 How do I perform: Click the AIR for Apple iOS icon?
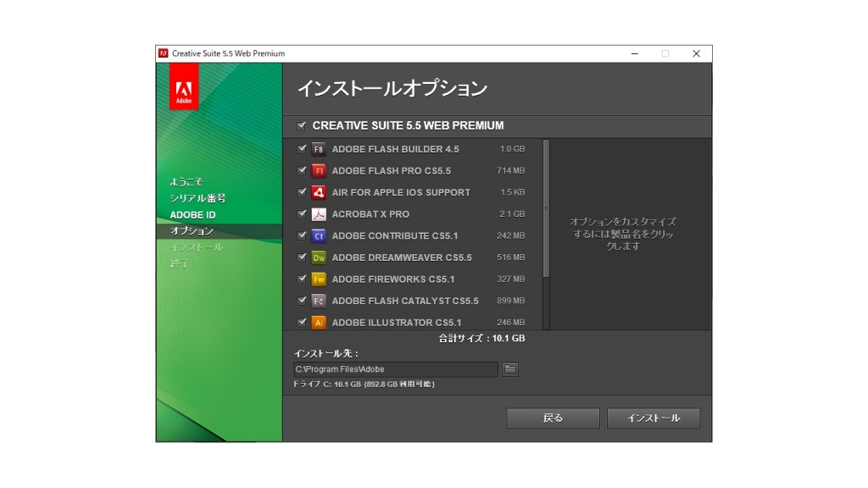319,192
